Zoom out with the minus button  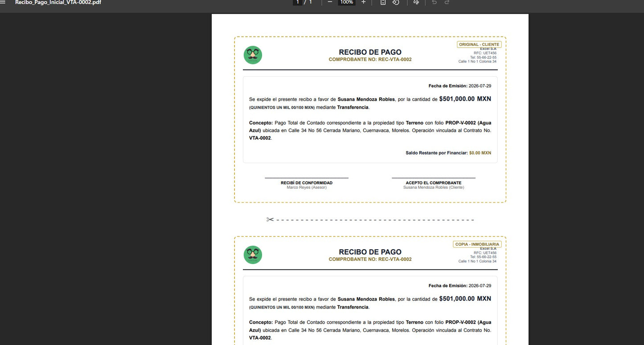coord(330,2)
